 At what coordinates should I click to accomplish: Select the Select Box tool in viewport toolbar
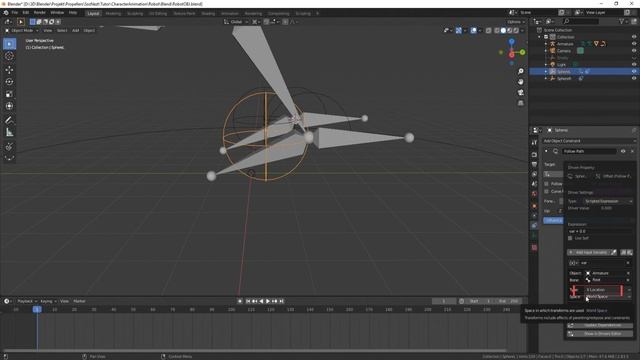click(9, 44)
